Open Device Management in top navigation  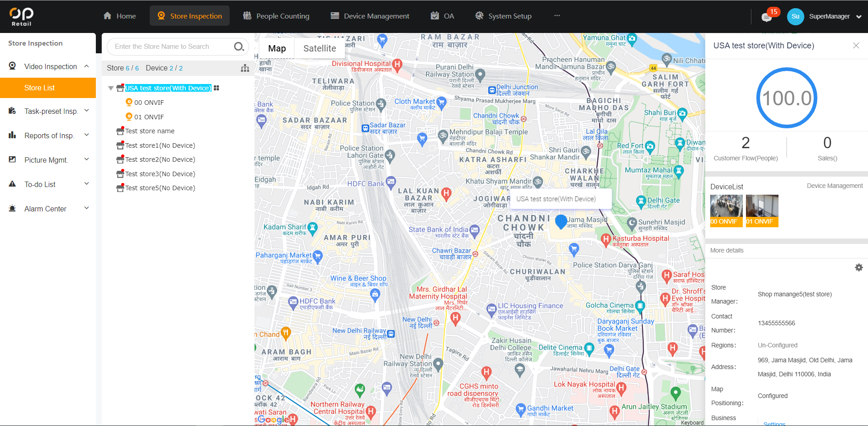pyautogui.click(x=370, y=16)
